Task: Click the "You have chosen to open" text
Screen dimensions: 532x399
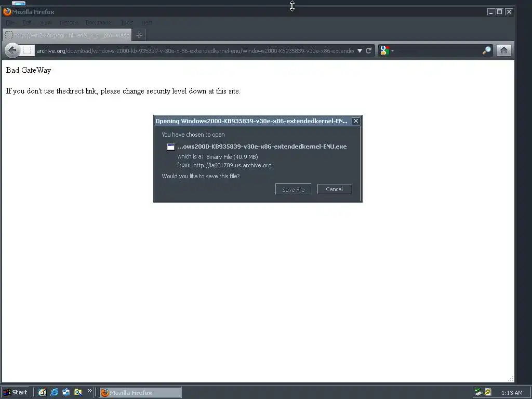Action: 193,135
